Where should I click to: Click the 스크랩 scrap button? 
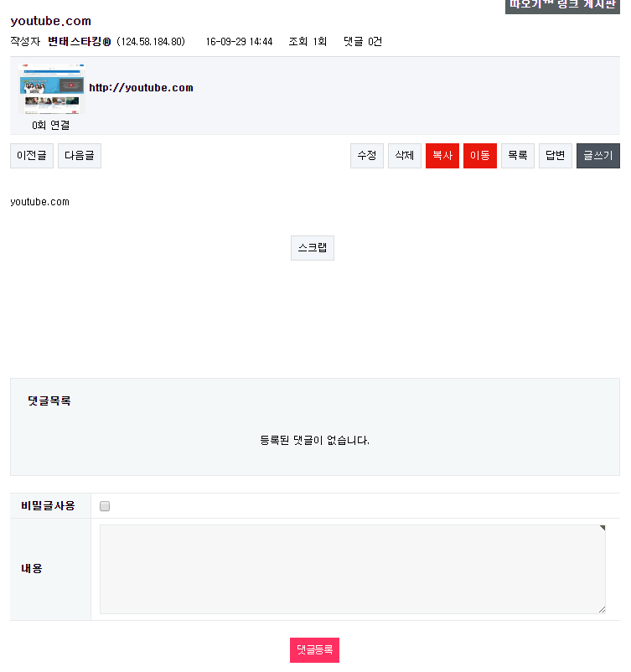(313, 248)
